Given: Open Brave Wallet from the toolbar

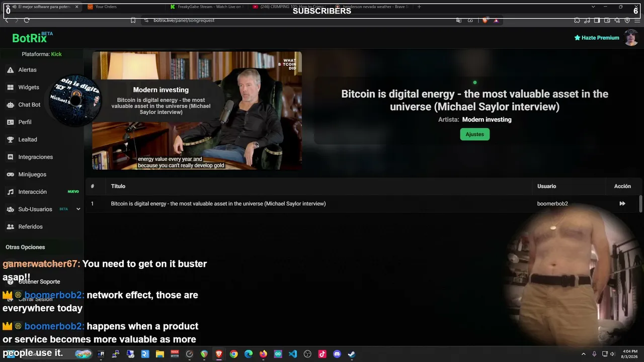Looking at the screenshot, I should click(607, 20).
